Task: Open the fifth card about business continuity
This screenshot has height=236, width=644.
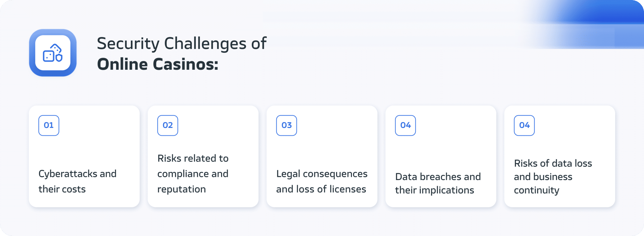Action: 560,156
